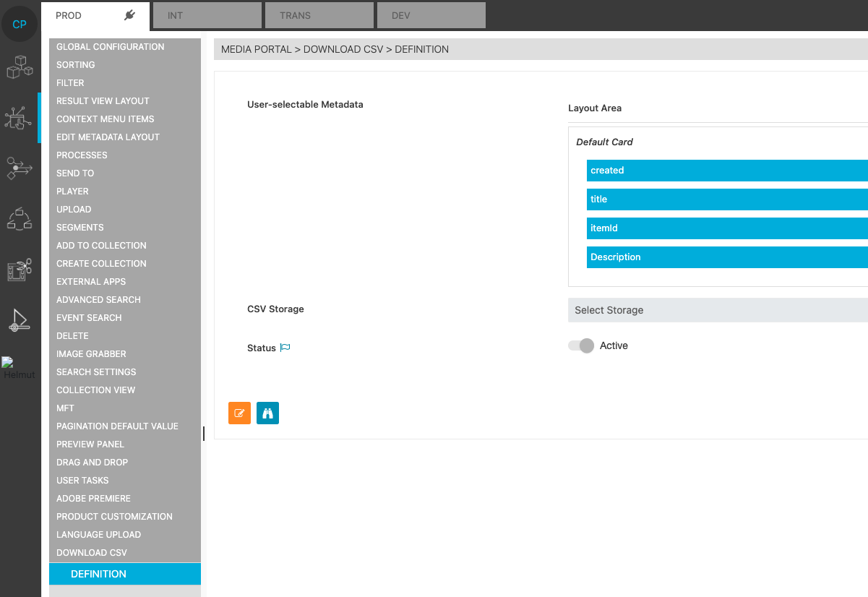Select GLOBAL CONFIGURATION in the left menu
Screen dimensions: 868x597
(x=110, y=46)
